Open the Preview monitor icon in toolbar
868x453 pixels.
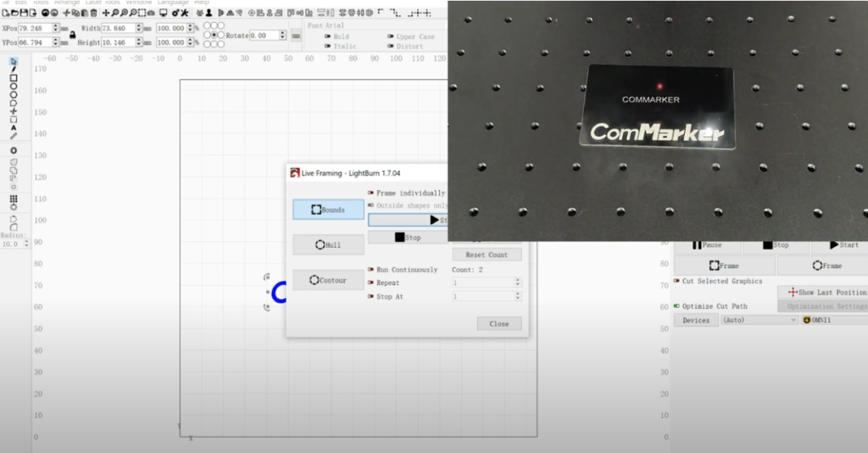pos(163,14)
